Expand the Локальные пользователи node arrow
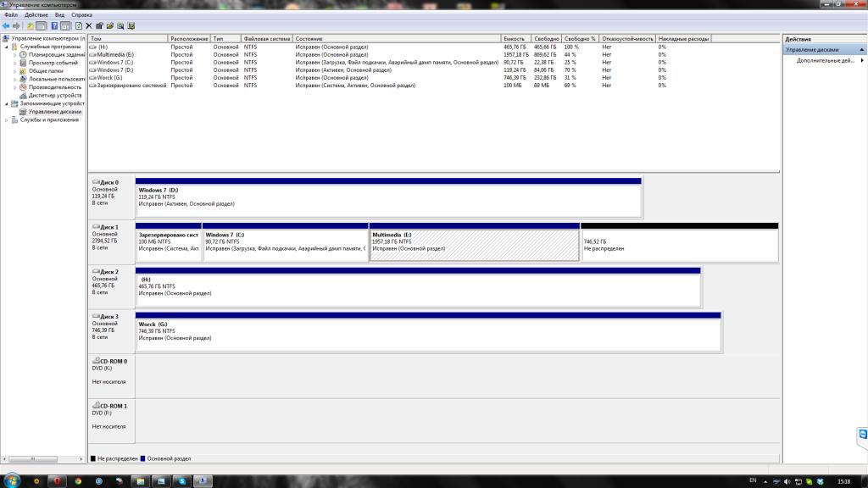868x488 pixels. (x=15, y=79)
